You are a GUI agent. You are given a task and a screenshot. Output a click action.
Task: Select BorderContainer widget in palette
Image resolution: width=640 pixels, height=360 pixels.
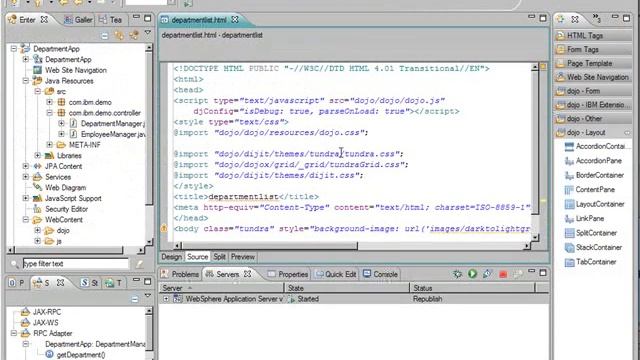(x=594, y=175)
